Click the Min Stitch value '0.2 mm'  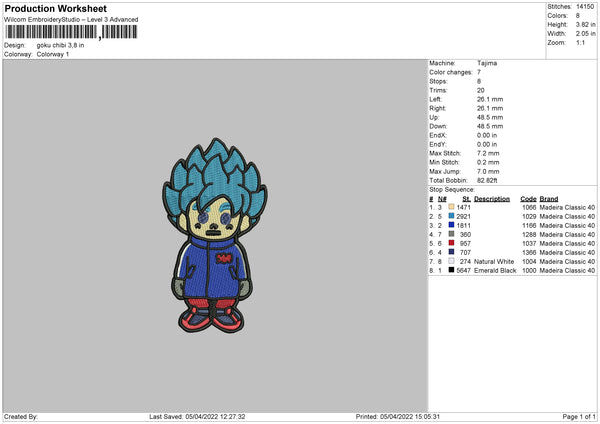click(488, 163)
